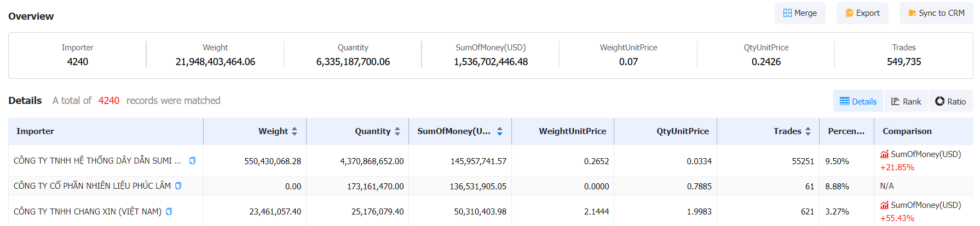Sort table by Weight column
The image size is (980, 226).
tap(294, 131)
